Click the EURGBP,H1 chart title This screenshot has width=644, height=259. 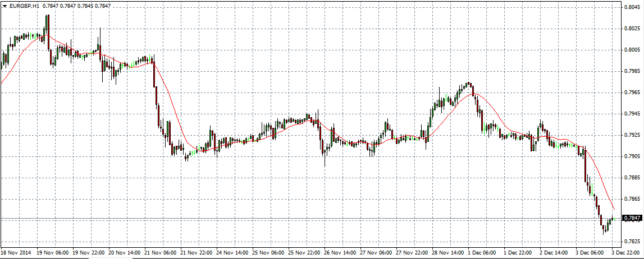pos(24,5)
